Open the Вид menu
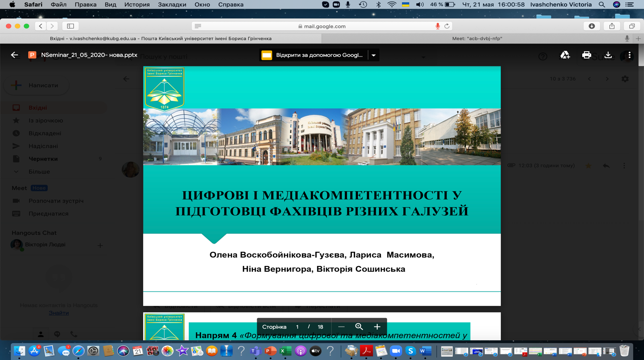The height and width of the screenshot is (360, 644). (x=110, y=4)
